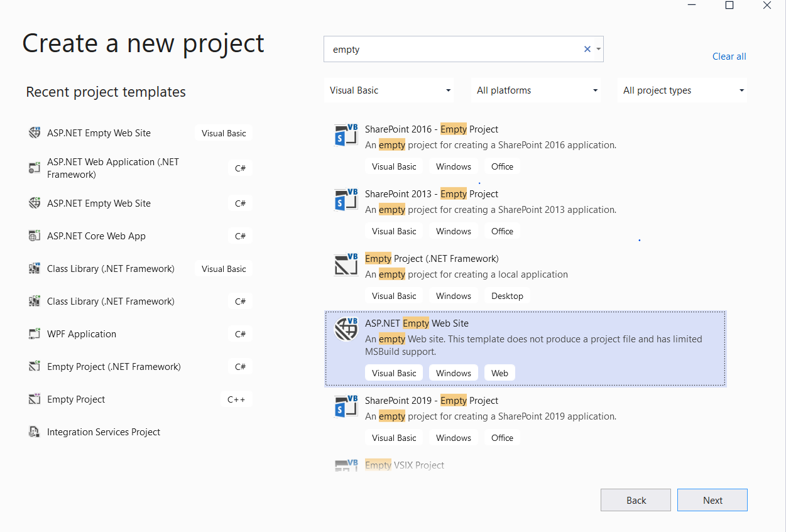
Task: Choose recent "Empty Project (.NET Framework)" C# template name
Action: 114,367
